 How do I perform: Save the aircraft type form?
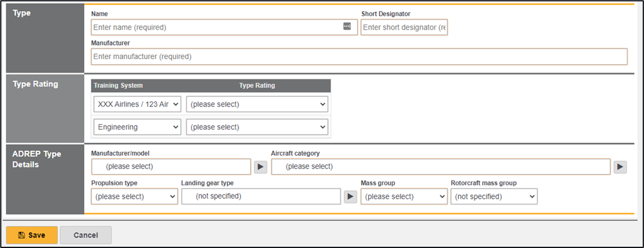tap(31, 235)
